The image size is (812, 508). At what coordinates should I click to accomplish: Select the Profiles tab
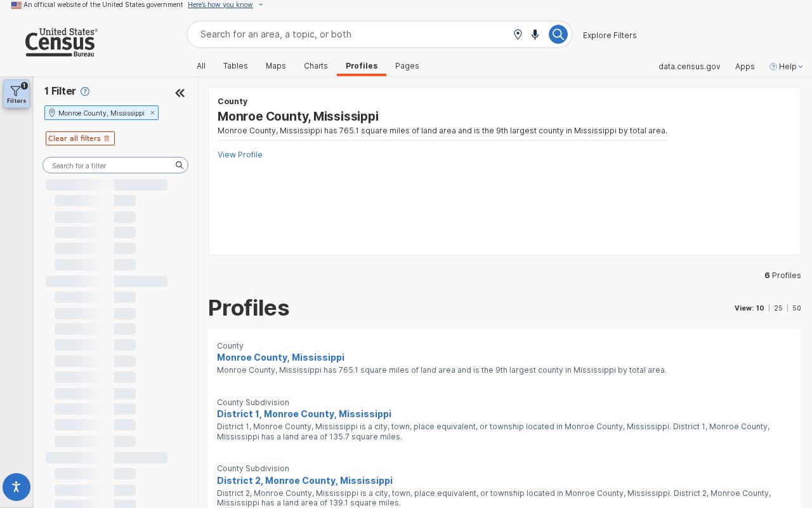pos(362,66)
